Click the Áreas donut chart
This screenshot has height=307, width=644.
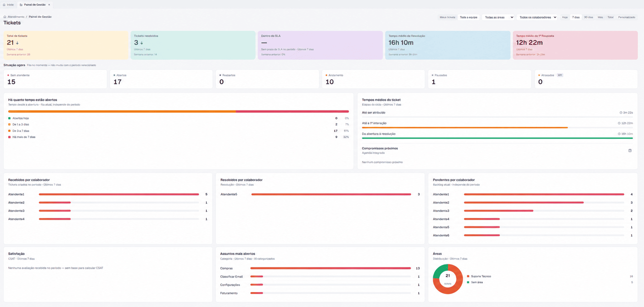pos(448,279)
